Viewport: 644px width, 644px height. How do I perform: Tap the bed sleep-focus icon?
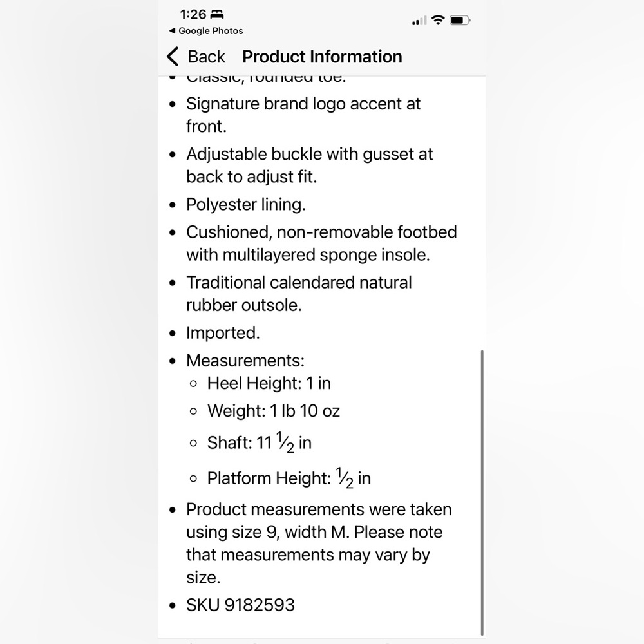coord(217,15)
